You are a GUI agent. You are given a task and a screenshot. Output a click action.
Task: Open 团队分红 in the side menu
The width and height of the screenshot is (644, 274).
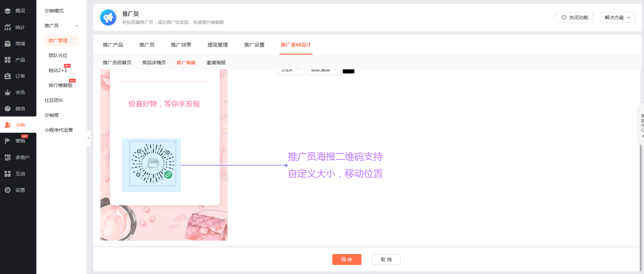click(58, 55)
